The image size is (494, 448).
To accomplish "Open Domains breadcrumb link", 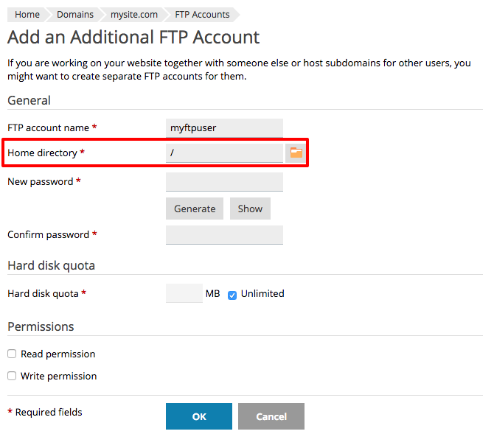I will point(74,14).
